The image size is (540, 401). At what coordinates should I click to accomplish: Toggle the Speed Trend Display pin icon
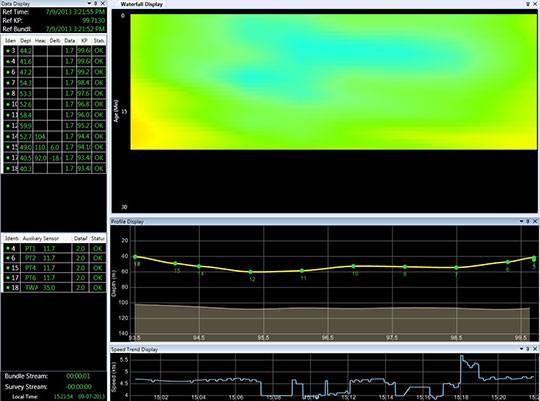tap(528, 349)
